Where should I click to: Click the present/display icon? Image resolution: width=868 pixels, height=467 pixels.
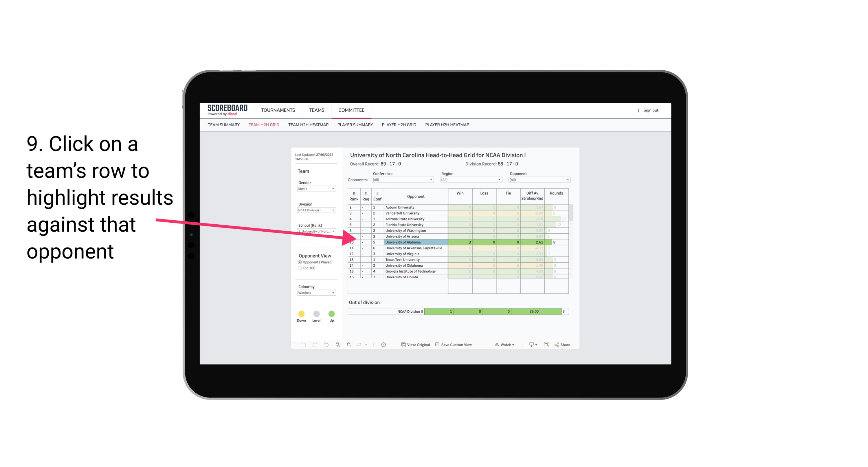[x=529, y=345]
